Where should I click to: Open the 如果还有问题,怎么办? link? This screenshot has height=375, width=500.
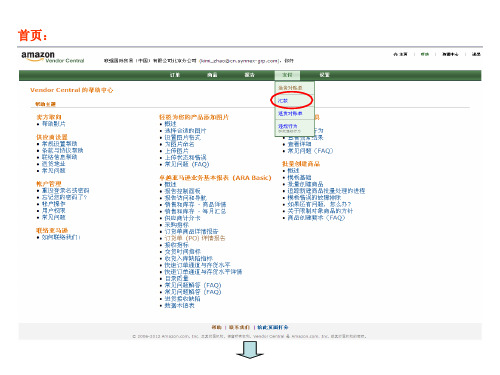(x=319, y=204)
